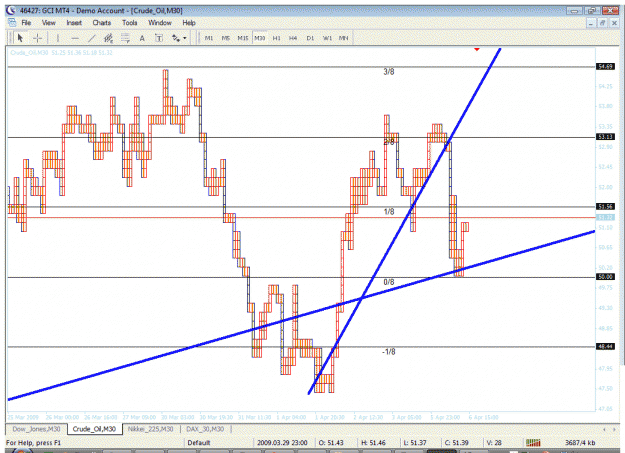This screenshot has height=453, width=625.
Task: Open the File menu
Action: coord(26,23)
